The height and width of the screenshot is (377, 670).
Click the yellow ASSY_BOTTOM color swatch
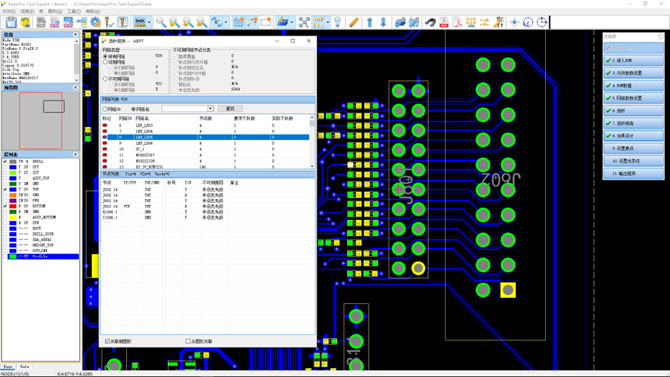coord(13,217)
